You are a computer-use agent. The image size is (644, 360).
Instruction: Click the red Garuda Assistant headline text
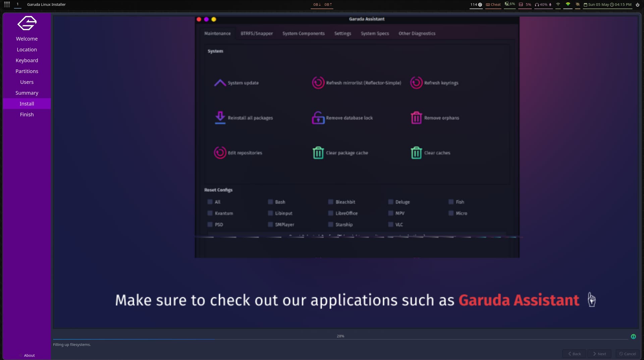click(x=519, y=300)
